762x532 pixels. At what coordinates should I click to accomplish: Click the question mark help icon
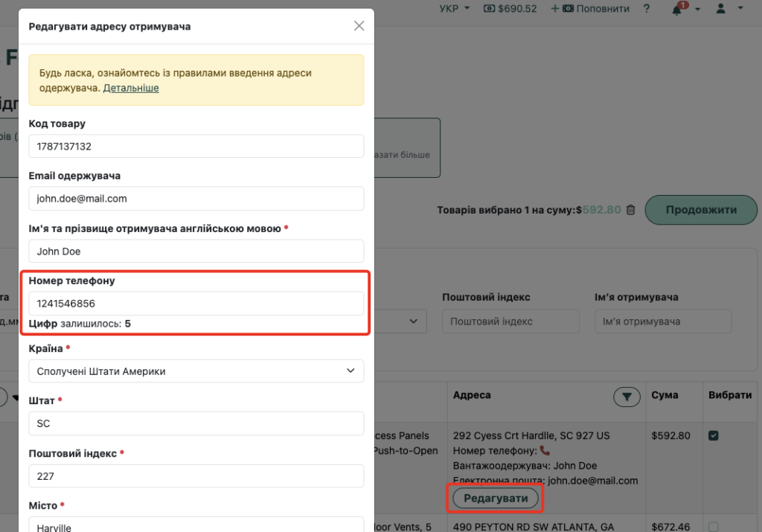tap(647, 9)
